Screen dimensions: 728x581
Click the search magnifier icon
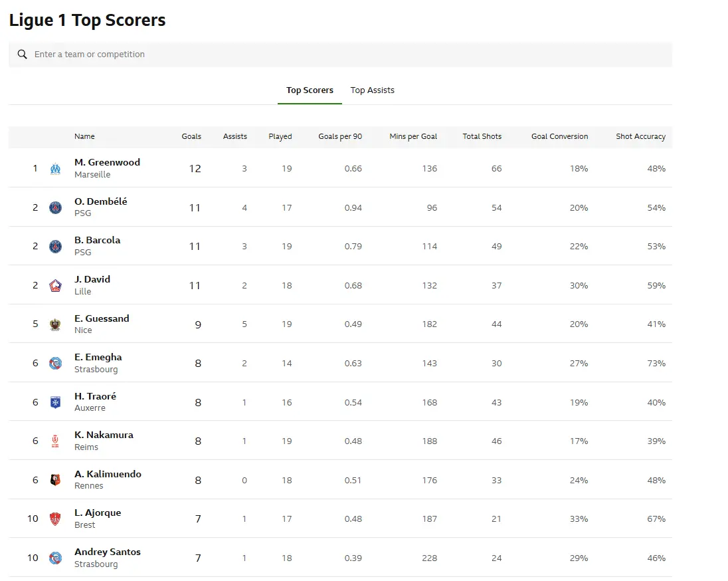pyautogui.click(x=23, y=55)
